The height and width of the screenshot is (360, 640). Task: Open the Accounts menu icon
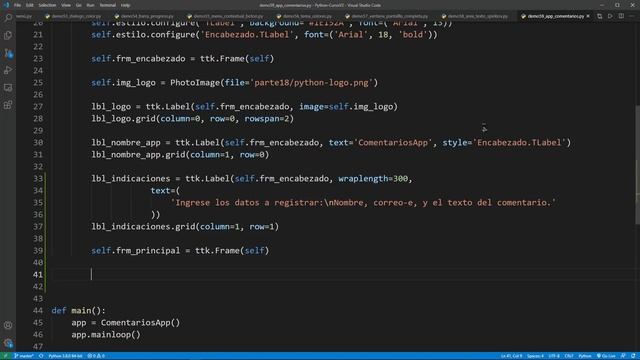8,325
